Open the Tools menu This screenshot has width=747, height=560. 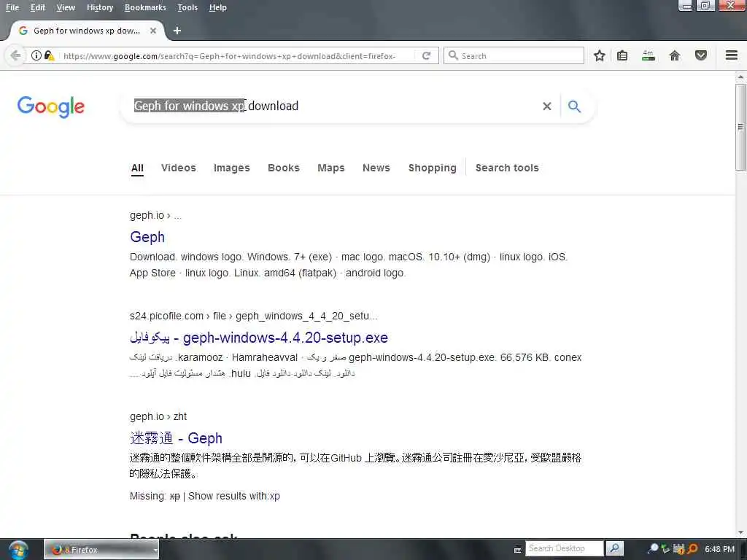coord(187,7)
